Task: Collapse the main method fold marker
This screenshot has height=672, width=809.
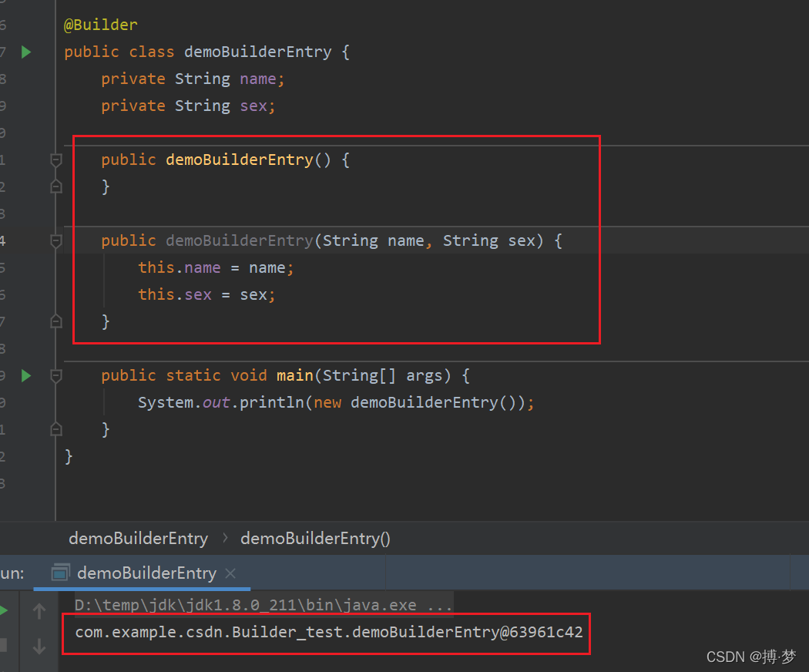Action: tap(56, 376)
